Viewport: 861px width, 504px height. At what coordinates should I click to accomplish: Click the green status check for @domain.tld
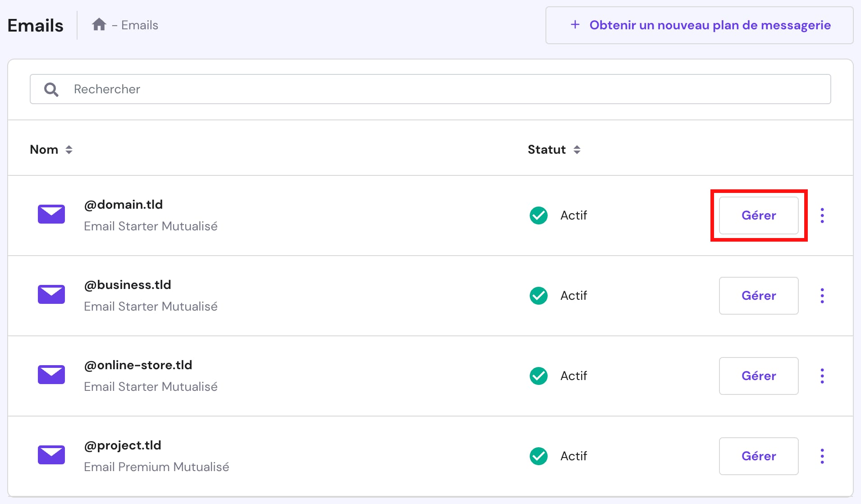539,215
